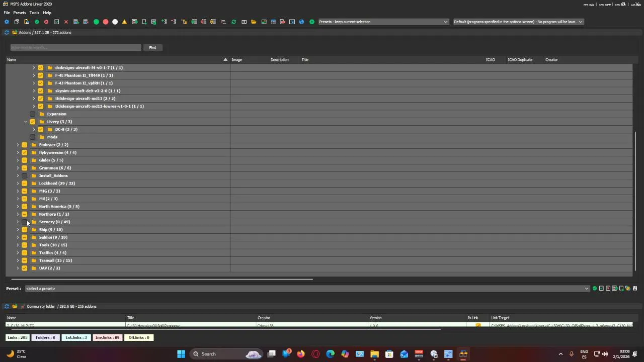Click the red circle toolbar icon

tap(106, 22)
